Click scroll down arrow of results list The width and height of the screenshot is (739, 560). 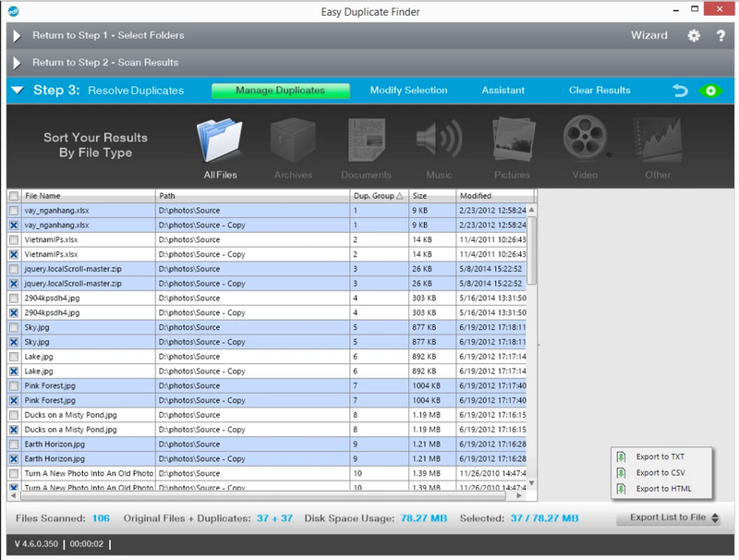[532, 483]
